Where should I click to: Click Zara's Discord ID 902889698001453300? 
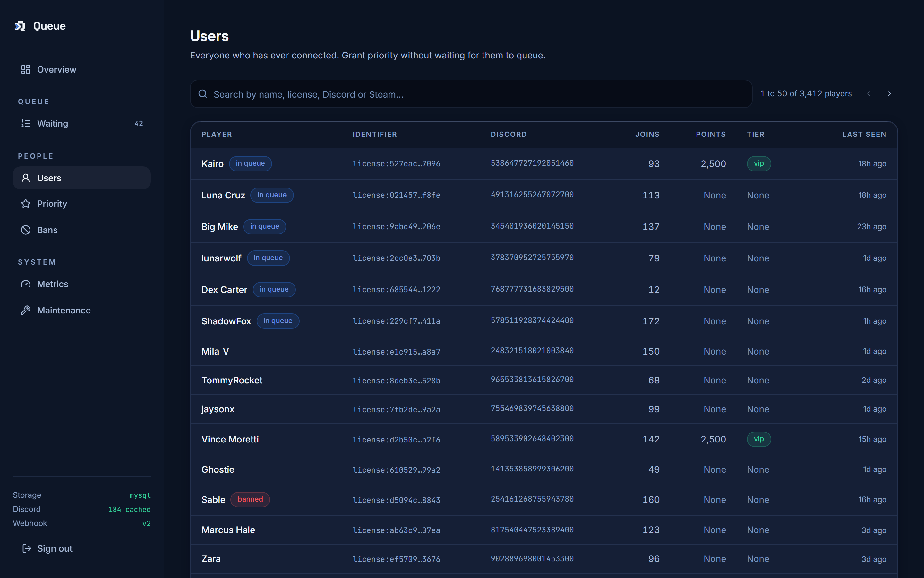point(532,559)
